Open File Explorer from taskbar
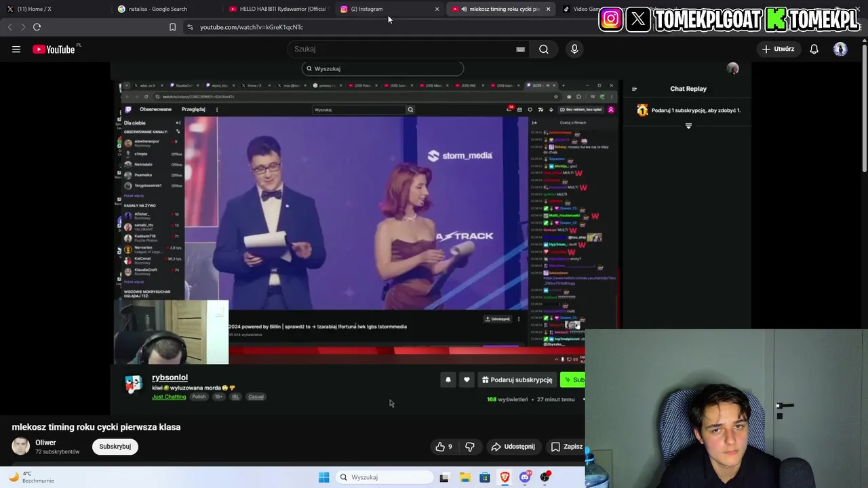This screenshot has width=868, height=488. (x=465, y=477)
